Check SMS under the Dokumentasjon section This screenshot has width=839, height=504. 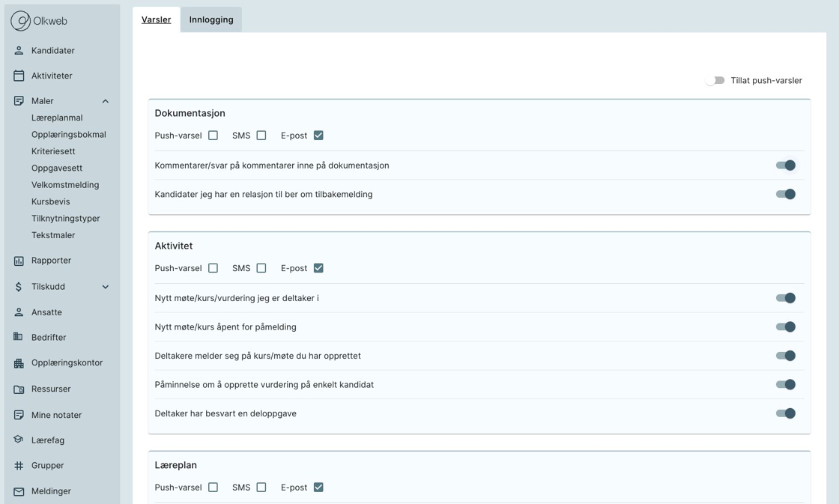click(261, 136)
